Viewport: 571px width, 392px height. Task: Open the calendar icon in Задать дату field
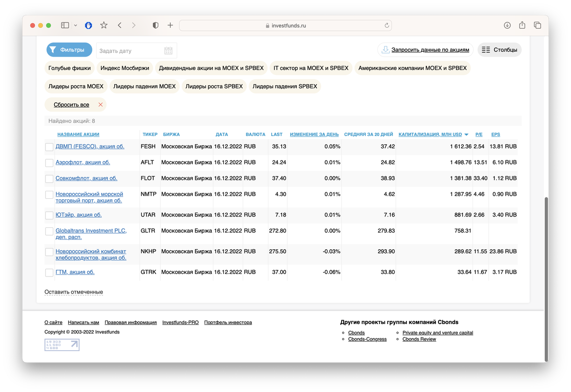coord(168,49)
